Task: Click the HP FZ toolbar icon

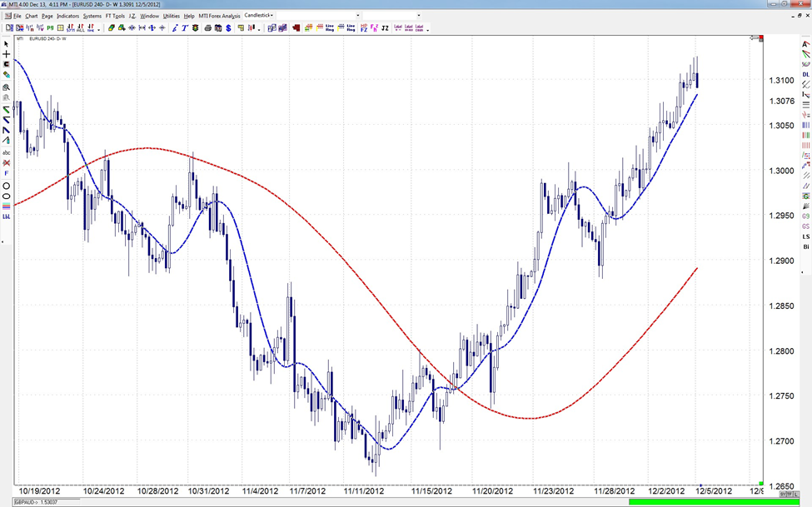Action: 364,28
